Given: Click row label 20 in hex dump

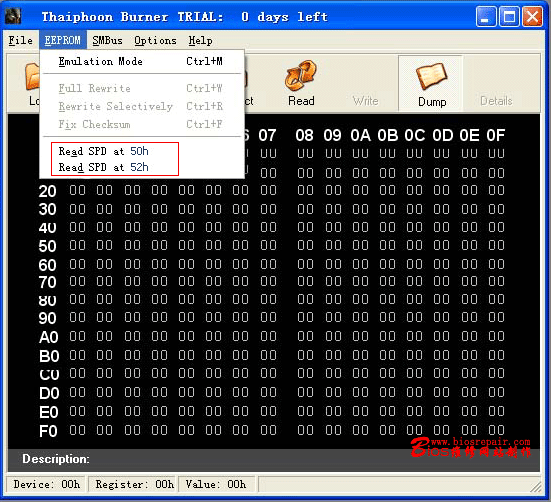Looking at the screenshot, I should 47,191.
